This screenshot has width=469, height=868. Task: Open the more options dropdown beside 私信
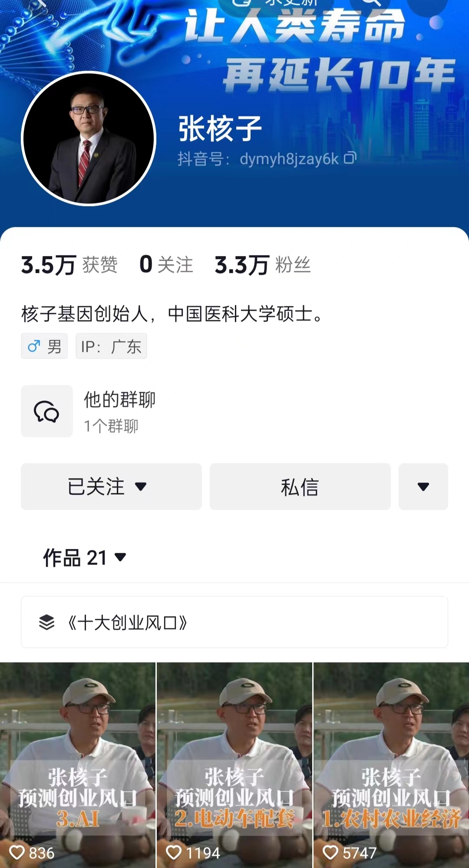pyautogui.click(x=423, y=487)
